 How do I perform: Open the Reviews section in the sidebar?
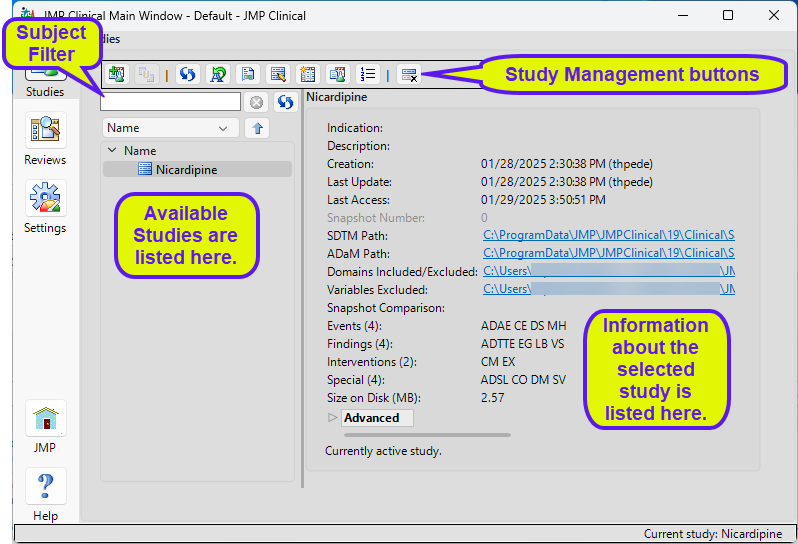click(x=45, y=139)
